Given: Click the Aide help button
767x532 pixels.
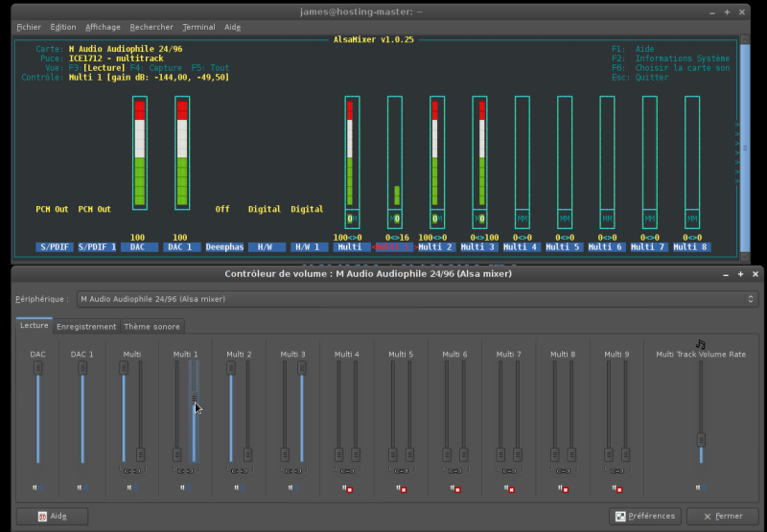Looking at the screenshot, I should [x=53, y=516].
